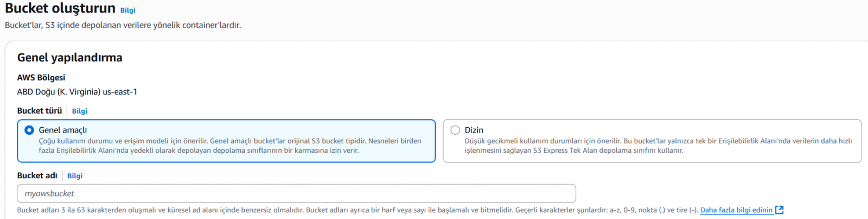The image size is (868, 219).
Task: Open Bilgi link next to Bucket türü
Action: pos(79,111)
